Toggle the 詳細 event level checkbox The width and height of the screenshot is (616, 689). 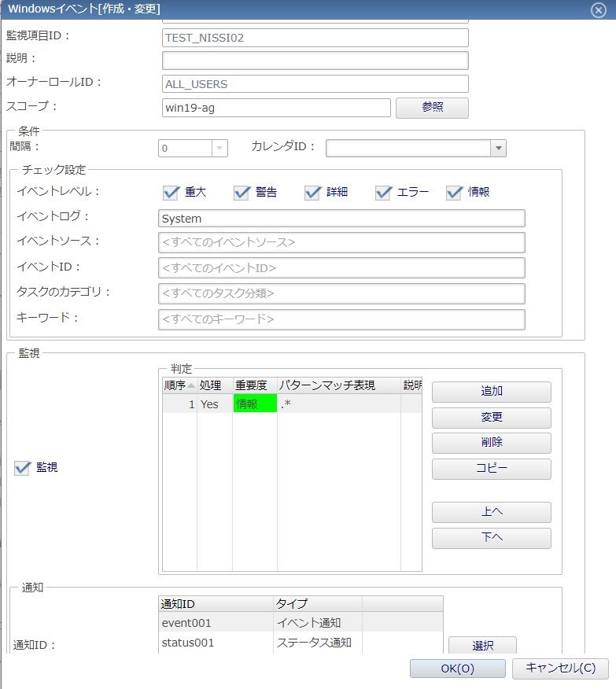(312, 193)
